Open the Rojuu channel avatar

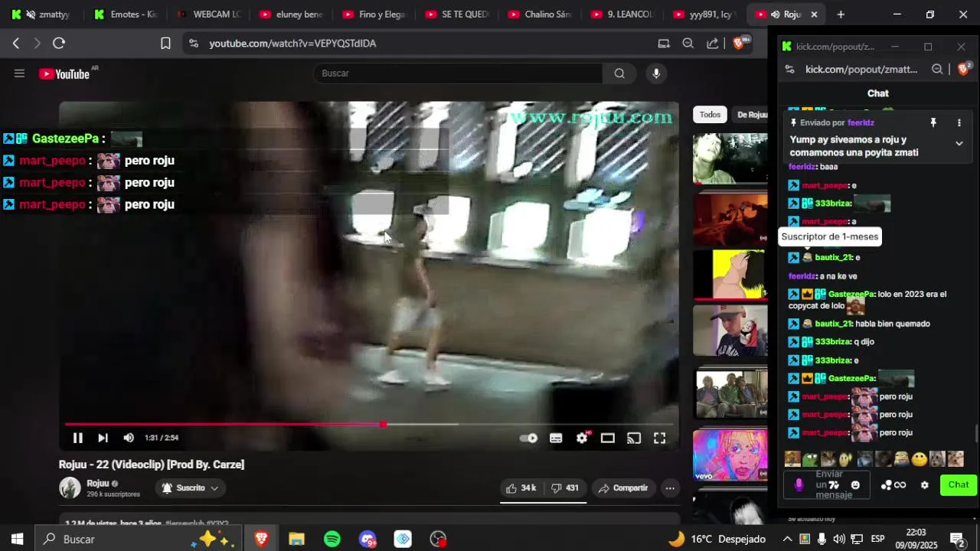click(70, 487)
